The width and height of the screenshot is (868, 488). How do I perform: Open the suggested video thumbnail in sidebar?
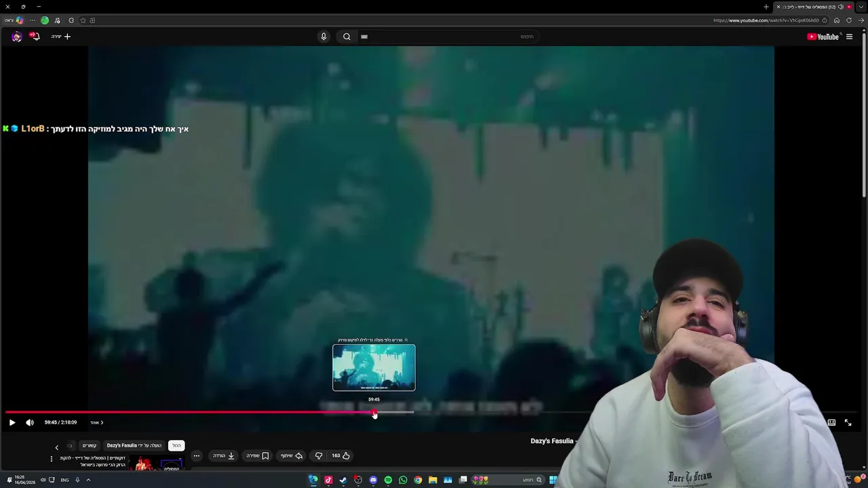tap(157, 464)
